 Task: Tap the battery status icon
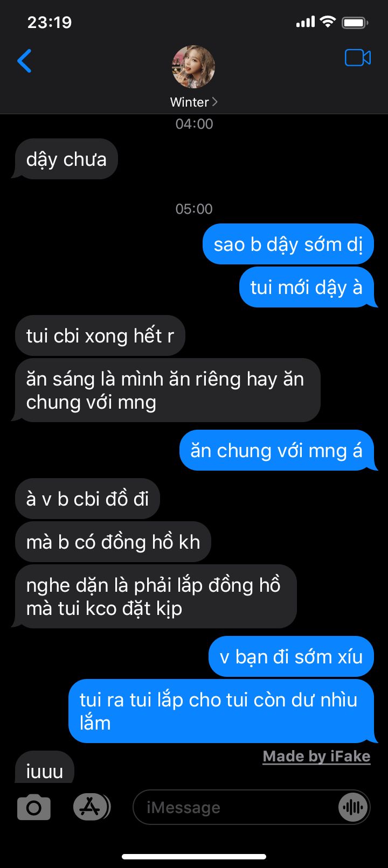[355, 23]
